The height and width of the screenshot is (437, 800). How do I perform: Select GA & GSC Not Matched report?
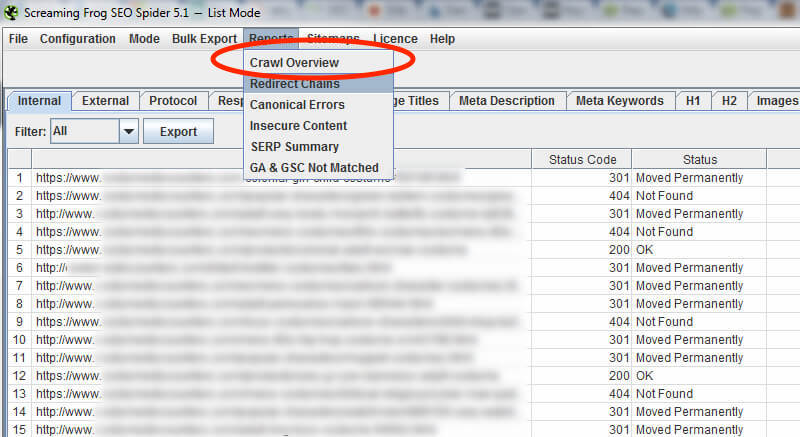pyautogui.click(x=314, y=168)
